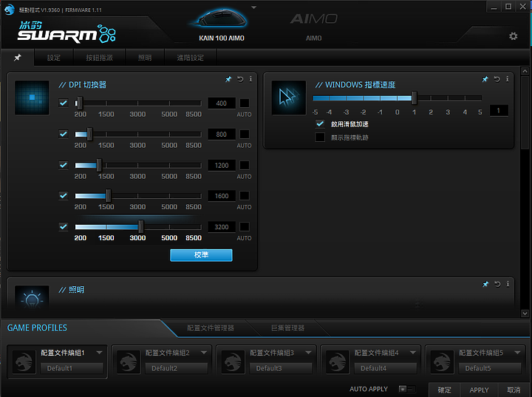Open the device selector arrow above the mouse
532x397 pixels.
click(x=253, y=7)
